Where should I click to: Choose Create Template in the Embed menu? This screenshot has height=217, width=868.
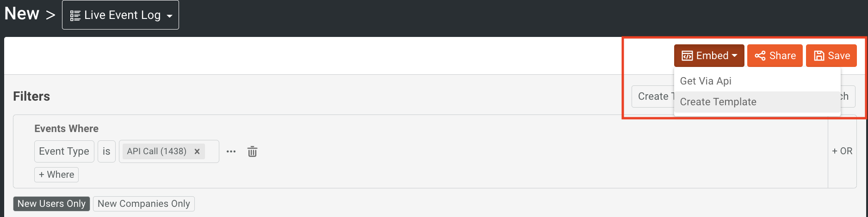tap(718, 102)
